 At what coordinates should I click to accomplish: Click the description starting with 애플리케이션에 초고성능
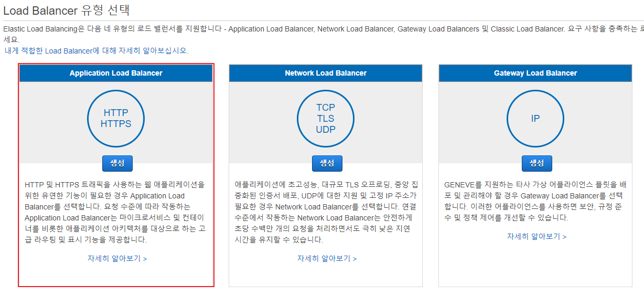coord(326,212)
